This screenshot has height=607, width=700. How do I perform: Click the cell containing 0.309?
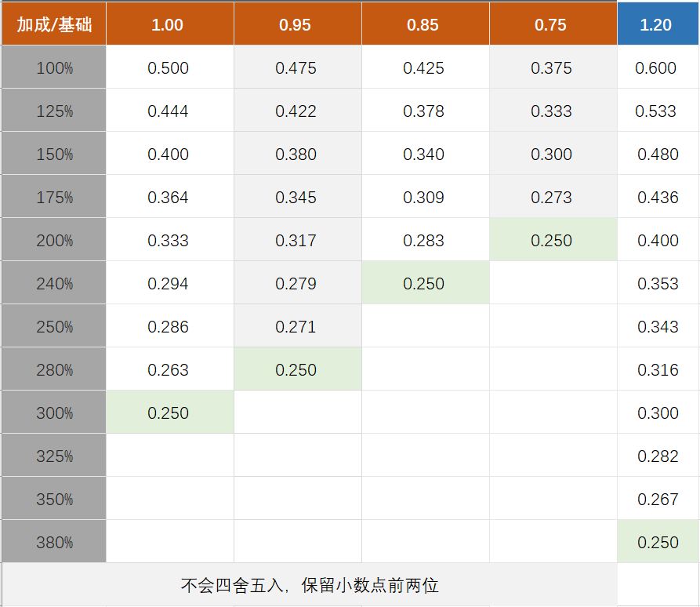(x=424, y=198)
